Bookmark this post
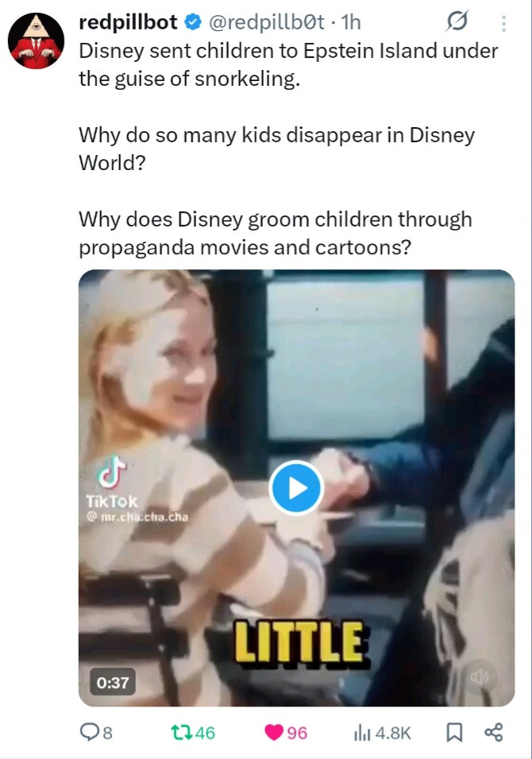 pos(453,733)
